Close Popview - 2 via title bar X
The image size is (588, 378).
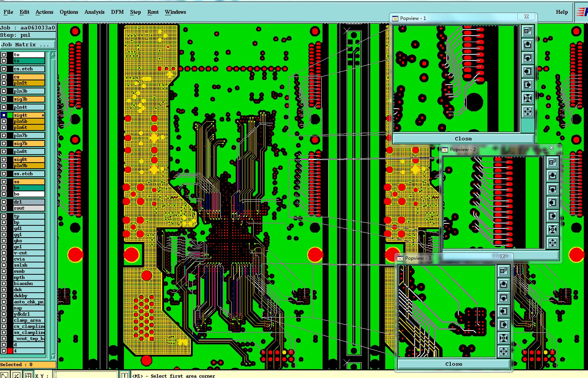click(551, 148)
